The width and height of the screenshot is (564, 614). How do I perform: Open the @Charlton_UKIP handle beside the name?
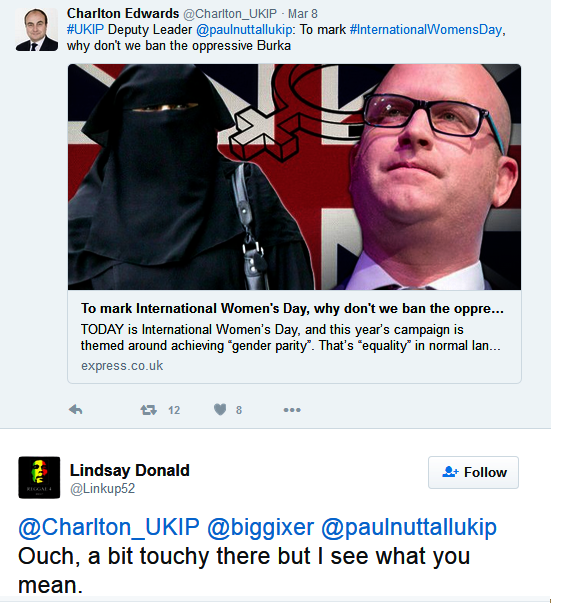230,14
